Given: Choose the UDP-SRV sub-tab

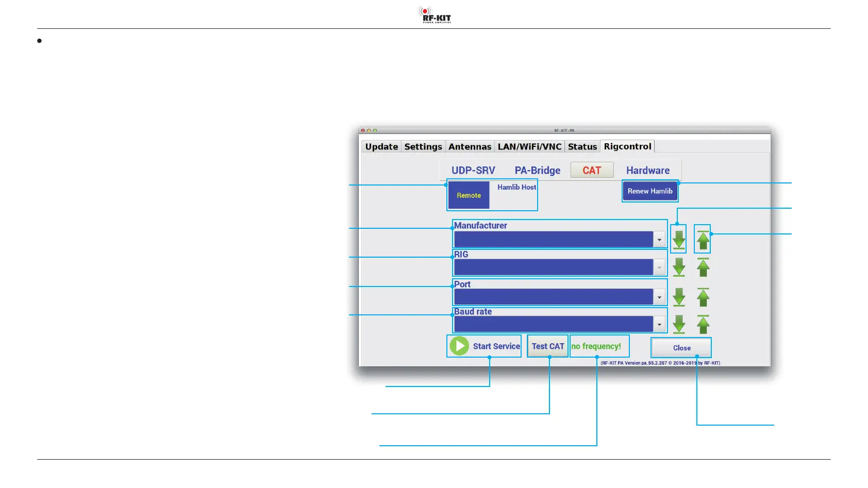Looking at the screenshot, I should pos(473,171).
